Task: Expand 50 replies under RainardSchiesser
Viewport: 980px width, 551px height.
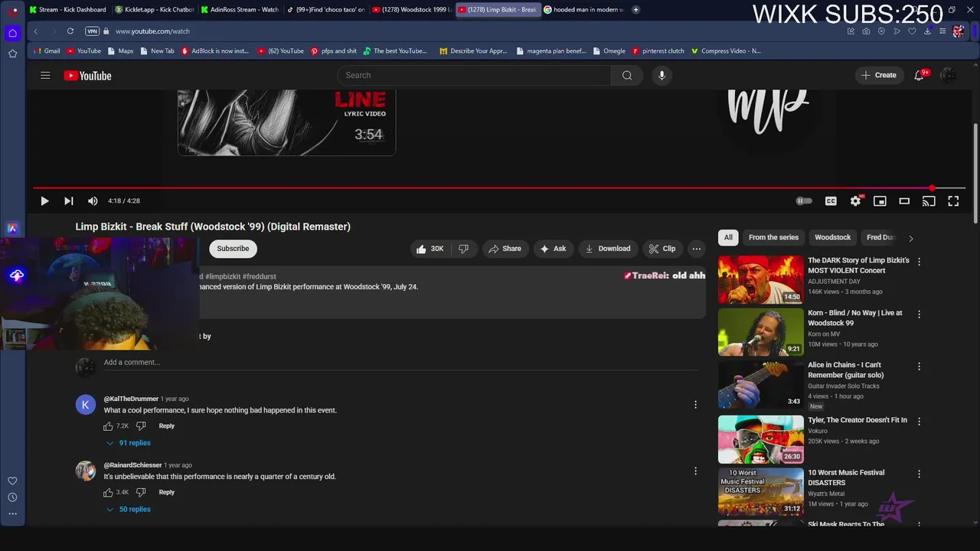Action: (x=129, y=510)
